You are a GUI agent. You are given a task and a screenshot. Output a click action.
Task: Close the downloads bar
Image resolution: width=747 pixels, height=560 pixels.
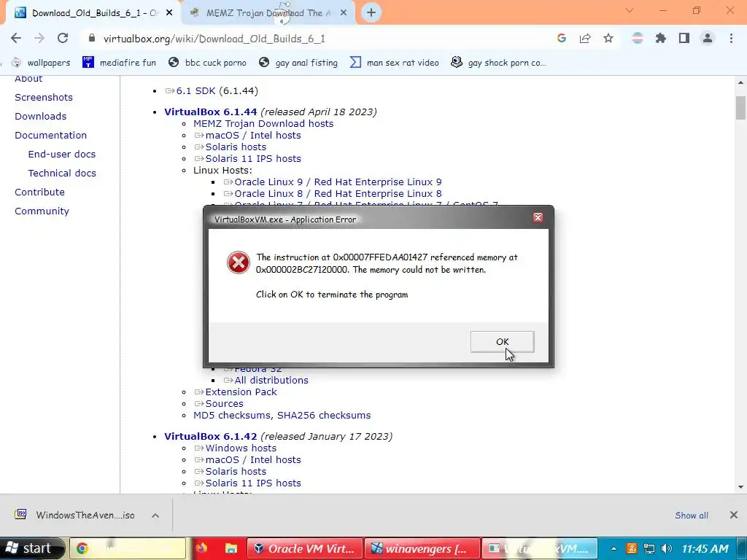click(734, 515)
